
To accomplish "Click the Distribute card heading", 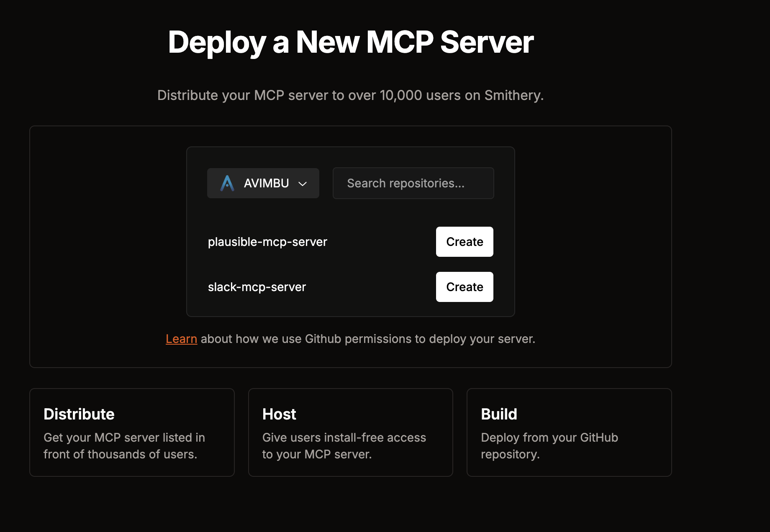I will (79, 414).
